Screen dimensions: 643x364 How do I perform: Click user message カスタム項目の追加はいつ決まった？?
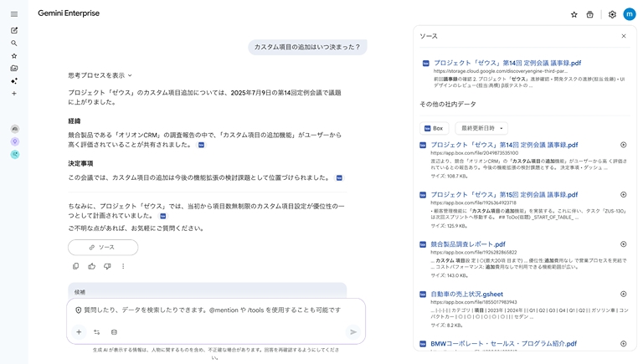pyautogui.click(x=307, y=47)
